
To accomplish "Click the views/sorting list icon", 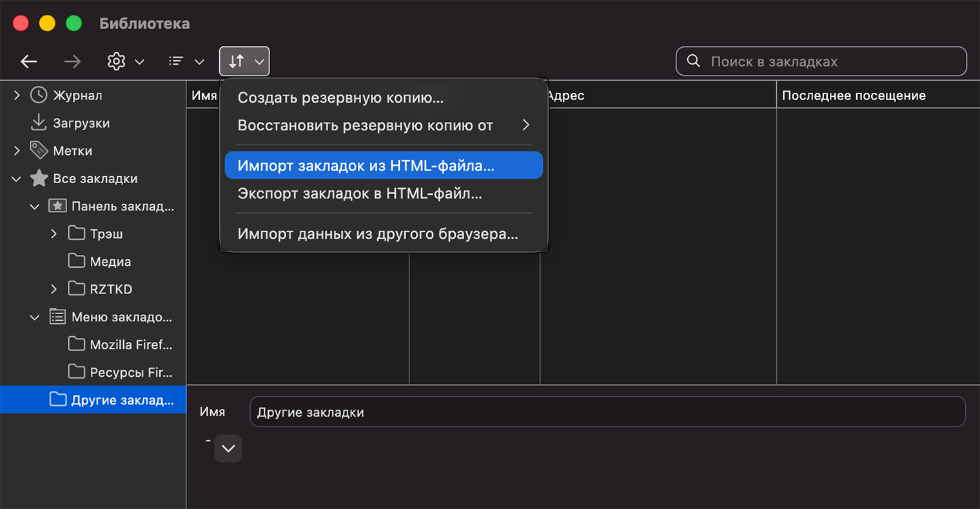I will coord(175,61).
